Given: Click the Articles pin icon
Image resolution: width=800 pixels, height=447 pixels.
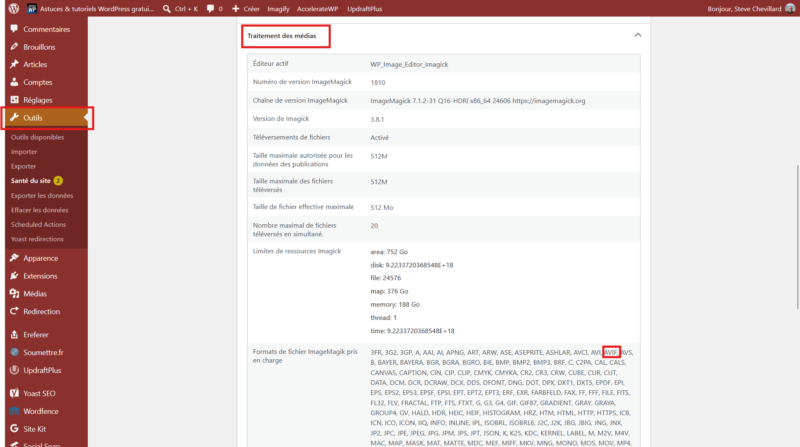Looking at the screenshot, I should click(x=14, y=64).
